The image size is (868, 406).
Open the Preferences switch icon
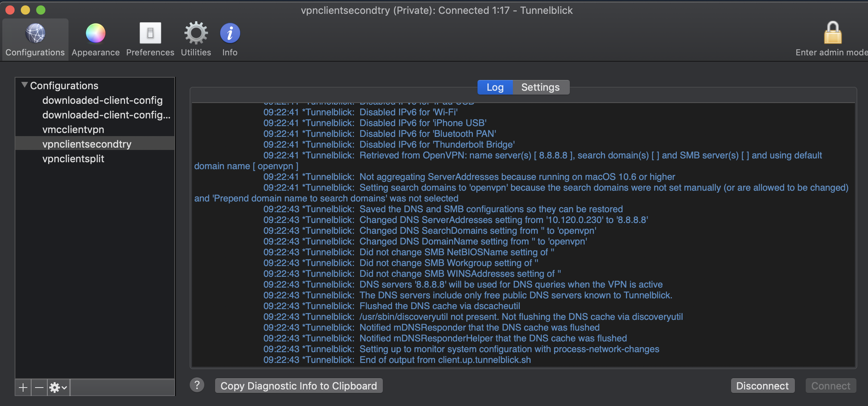(150, 34)
